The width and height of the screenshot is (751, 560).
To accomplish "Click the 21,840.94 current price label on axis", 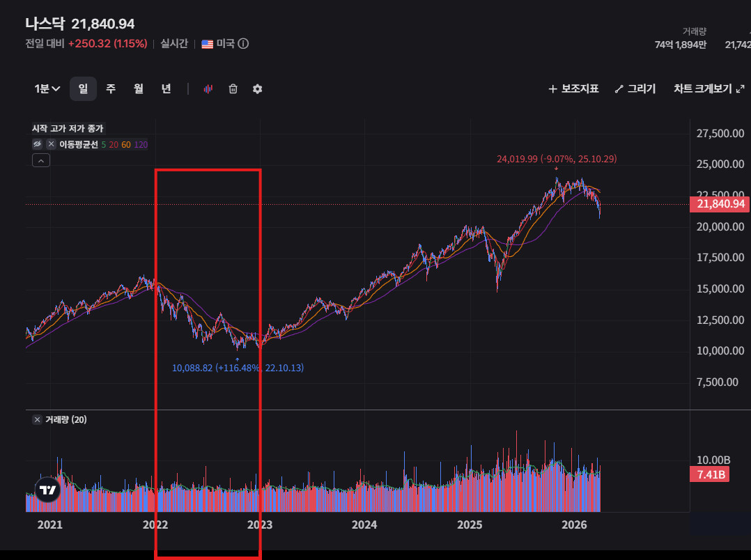I will [720, 204].
